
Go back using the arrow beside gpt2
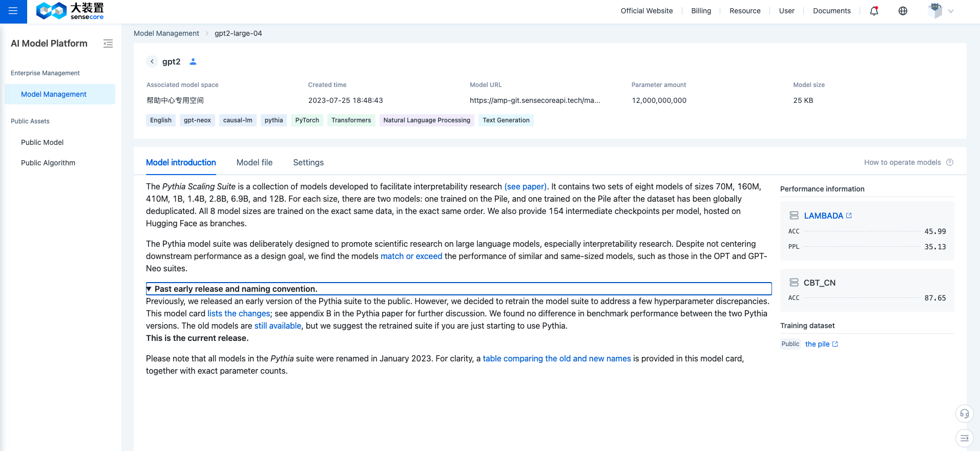pos(152,61)
